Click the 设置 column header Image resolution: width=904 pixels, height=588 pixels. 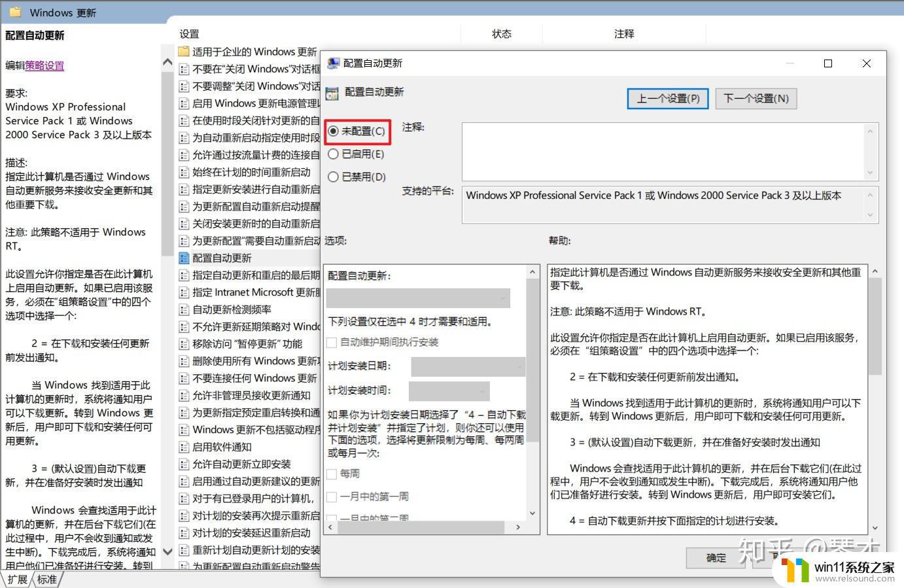pos(189,34)
